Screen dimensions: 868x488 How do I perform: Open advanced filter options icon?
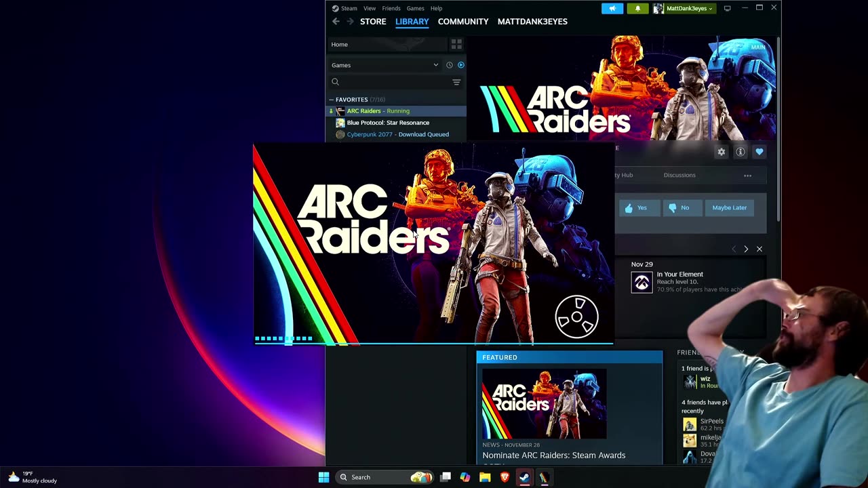[x=456, y=82]
